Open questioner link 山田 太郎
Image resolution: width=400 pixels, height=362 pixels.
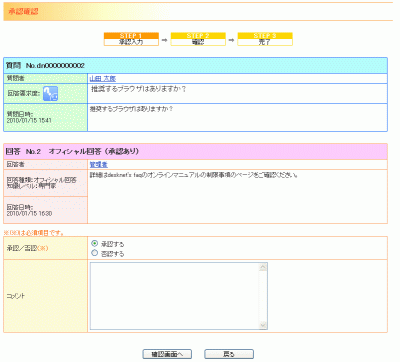click(x=103, y=79)
